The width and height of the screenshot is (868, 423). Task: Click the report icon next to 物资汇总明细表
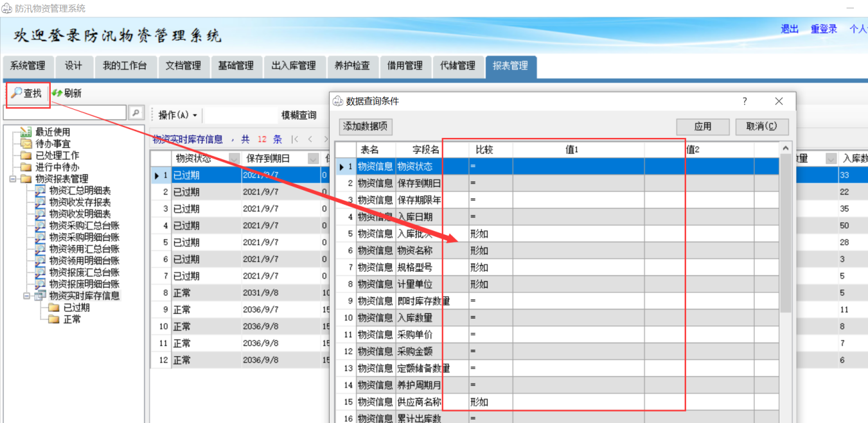click(x=39, y=189)
